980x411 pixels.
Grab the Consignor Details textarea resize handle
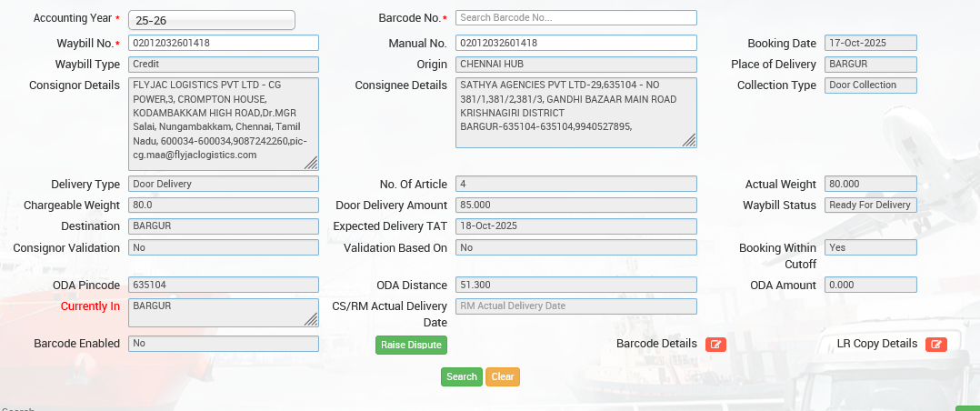pyautogui.click(x=311, y=163)
